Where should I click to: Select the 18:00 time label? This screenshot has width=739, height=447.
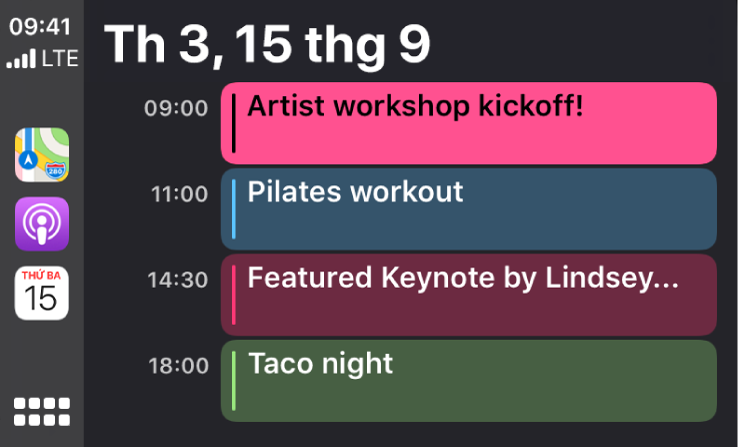pyautogui.click(x=179, y=366)
